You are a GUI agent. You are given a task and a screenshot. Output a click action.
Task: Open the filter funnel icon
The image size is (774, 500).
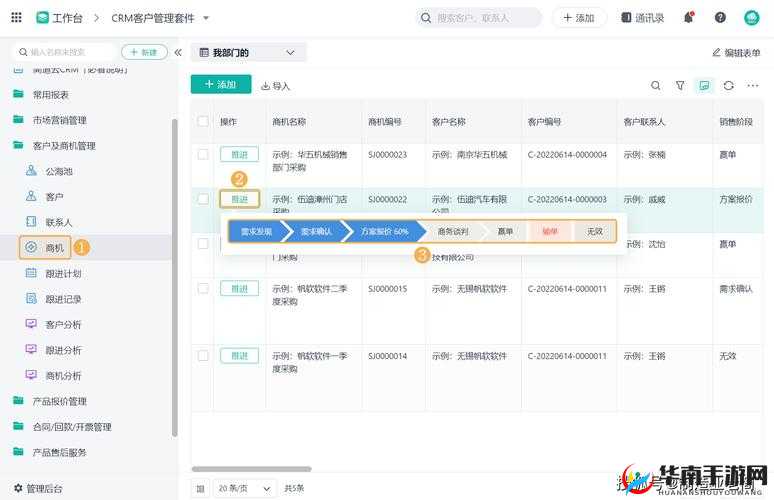680,85
